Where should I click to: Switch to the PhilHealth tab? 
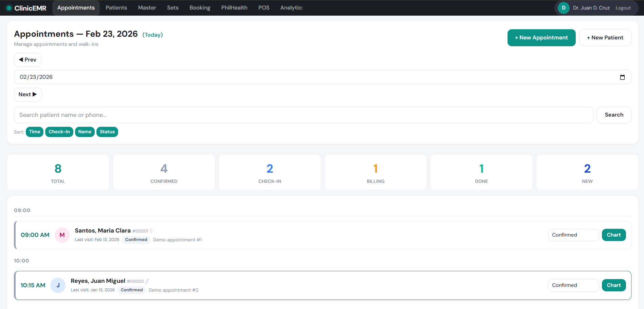click(234, 8)
